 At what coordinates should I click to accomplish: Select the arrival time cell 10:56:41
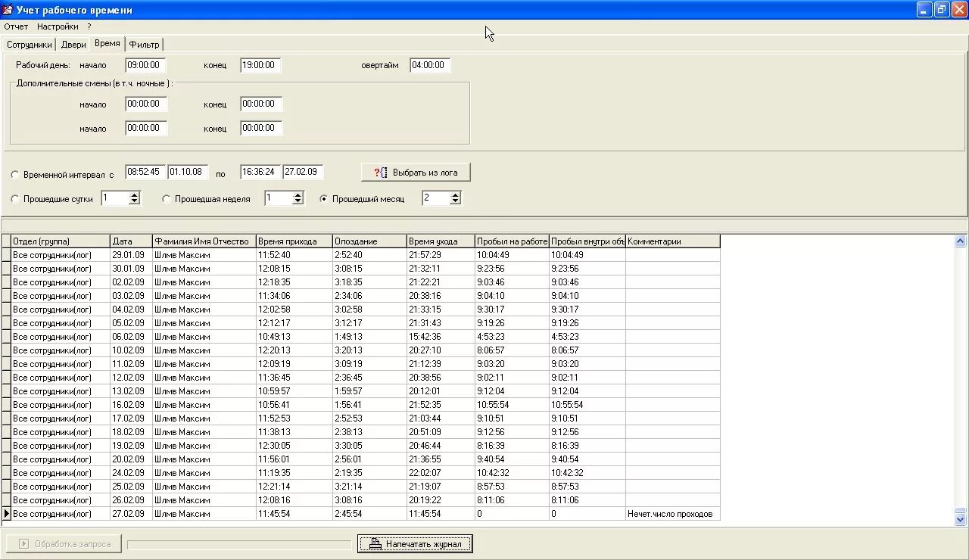pyautogui.click(x=294, y=405)
